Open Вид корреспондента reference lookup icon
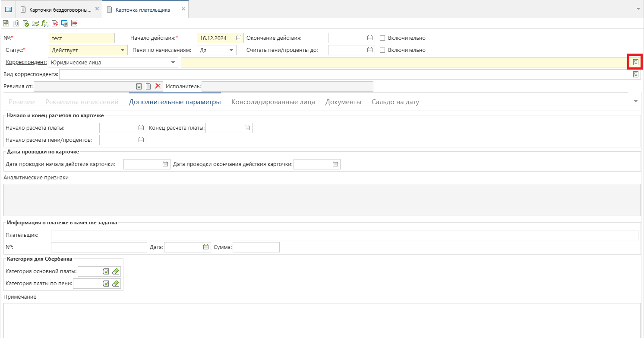644x338 pixels. point(635,74)
